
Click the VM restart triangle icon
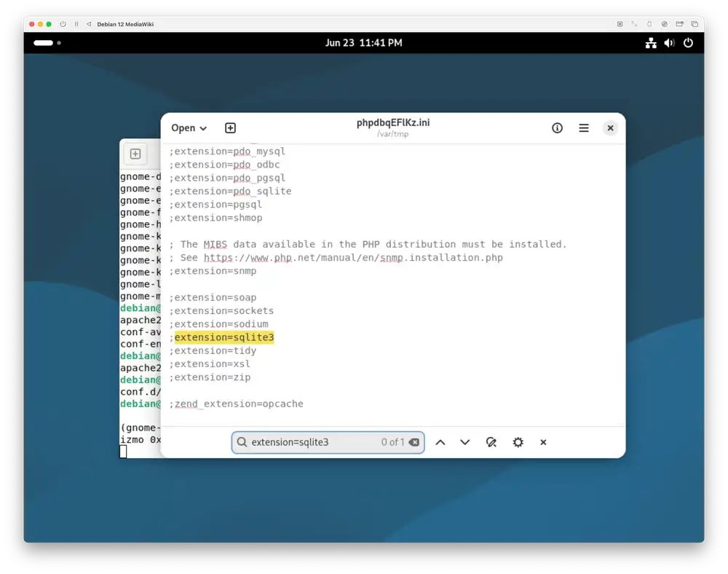point(89,24)
